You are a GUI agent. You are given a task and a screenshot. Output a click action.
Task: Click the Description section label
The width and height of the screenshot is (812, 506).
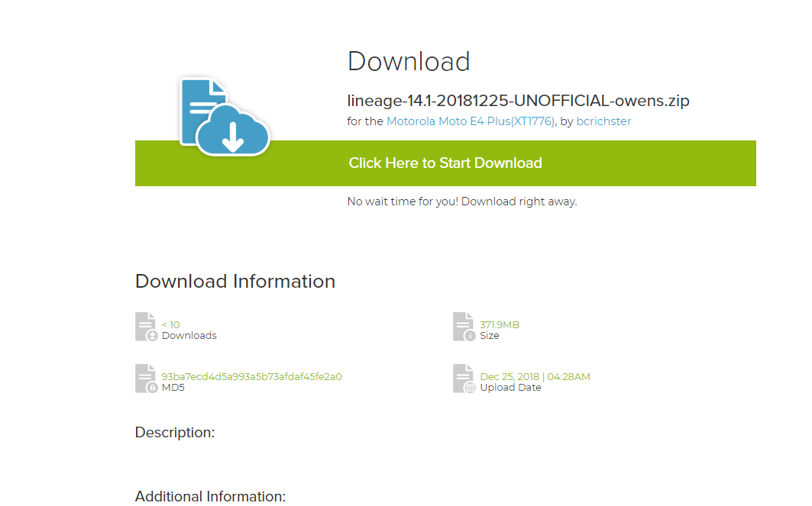click(175, 433)
